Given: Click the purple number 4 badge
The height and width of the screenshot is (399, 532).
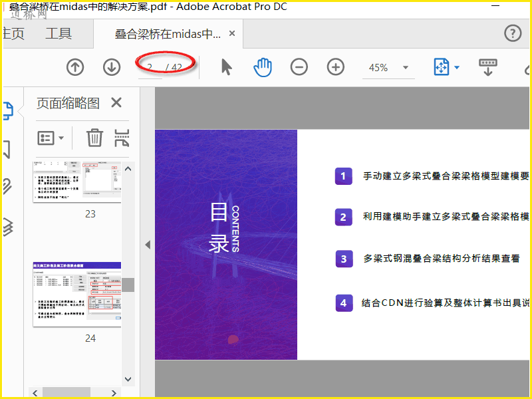Looking at the screenshot, I should [x=344, y=303].
